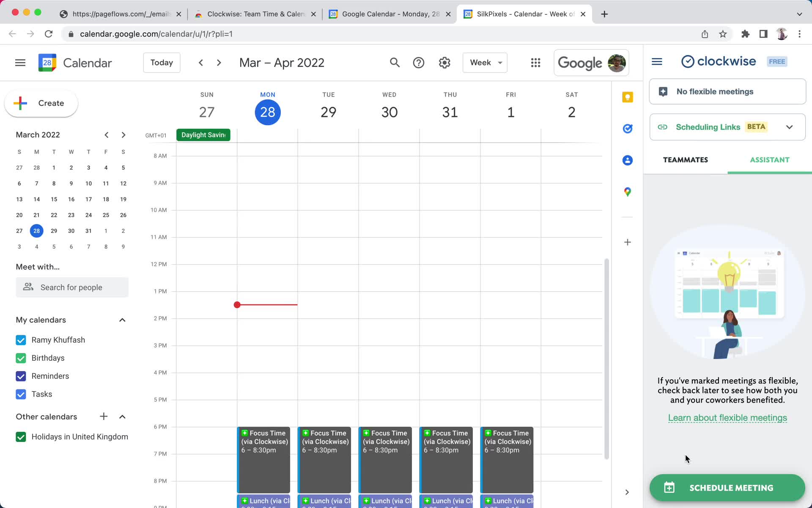
Task: Click the Google Calendar settings gear icon
Action: point(444,63)
